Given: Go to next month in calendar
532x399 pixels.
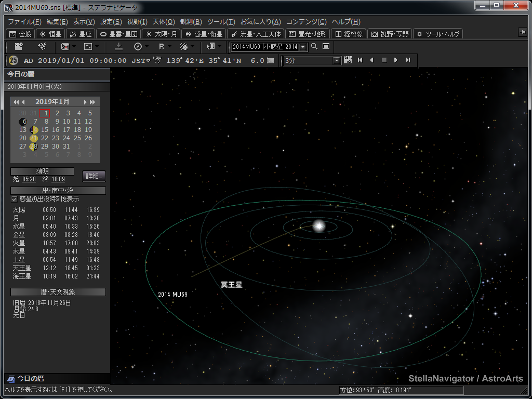Looking at the screenshot, I should coord(85,102).
